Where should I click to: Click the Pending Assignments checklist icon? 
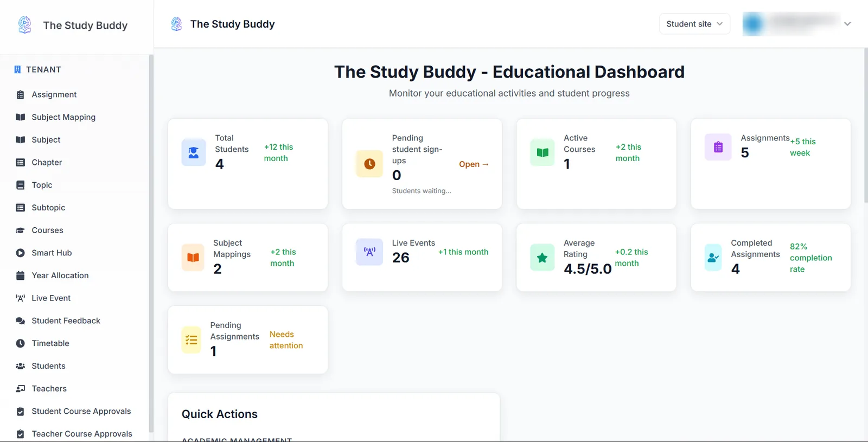click(x=191, y=340)
